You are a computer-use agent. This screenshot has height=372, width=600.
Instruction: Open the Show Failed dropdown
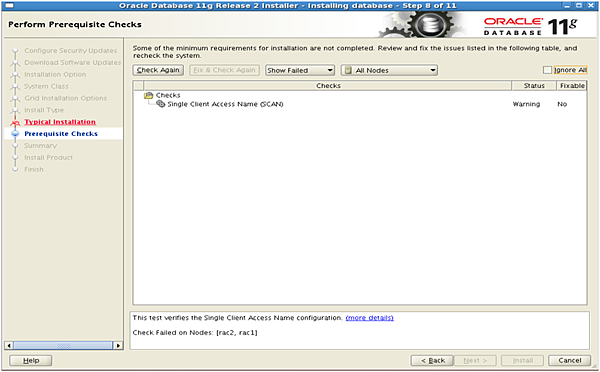point(300,70)
